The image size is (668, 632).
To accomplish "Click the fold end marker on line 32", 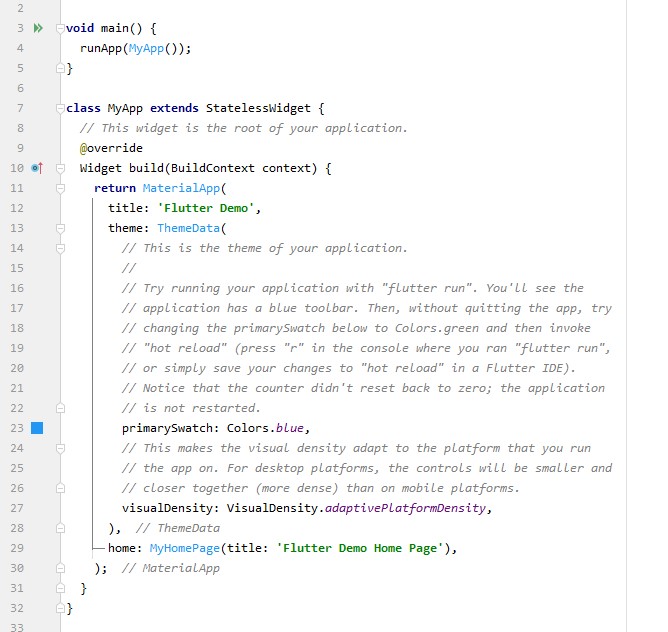I will pyautogui.click(x=60, y=608).
